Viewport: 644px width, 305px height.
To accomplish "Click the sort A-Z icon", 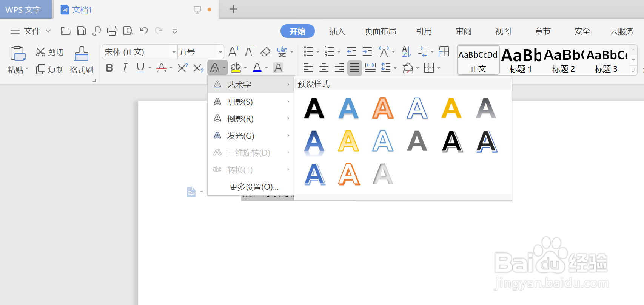I will tap(406, 52).
